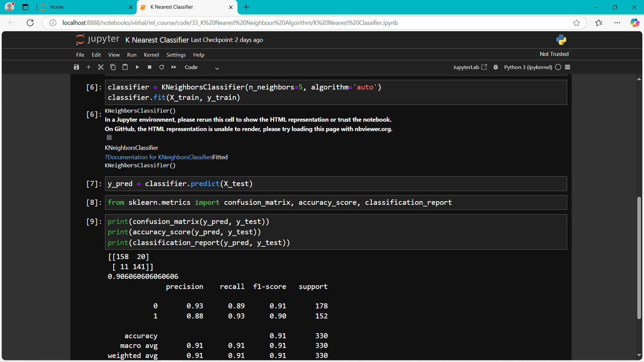Click in cell 9 print statements code
The width and height of the screenshot is (644, 362).
[x=336, y=232]
